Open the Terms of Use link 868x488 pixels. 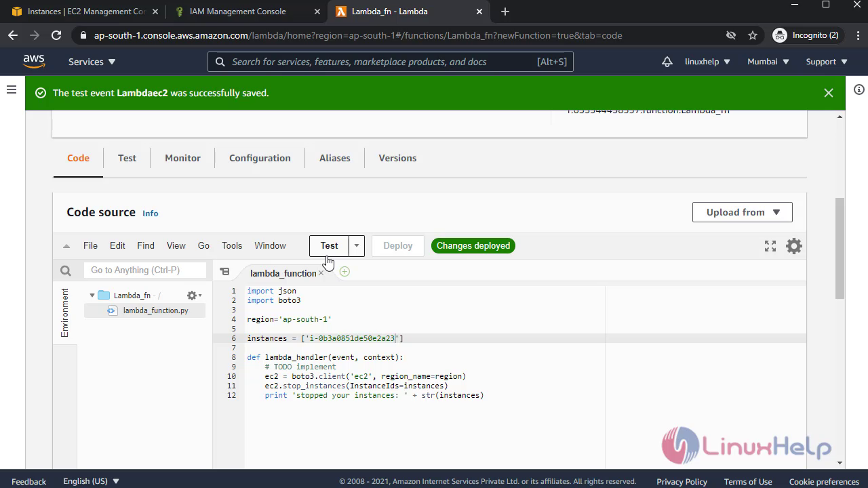click(748, 481)
